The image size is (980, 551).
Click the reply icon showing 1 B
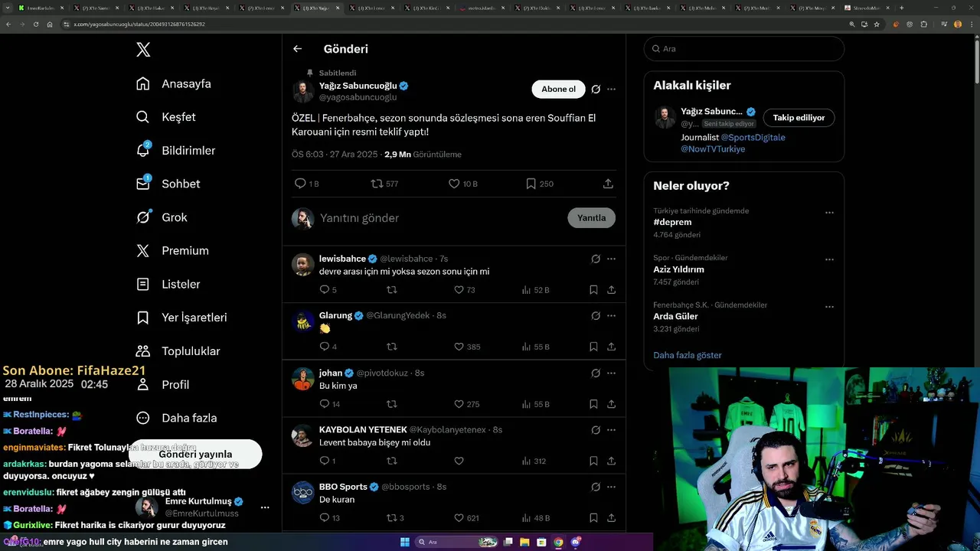[x=307, y=184]
